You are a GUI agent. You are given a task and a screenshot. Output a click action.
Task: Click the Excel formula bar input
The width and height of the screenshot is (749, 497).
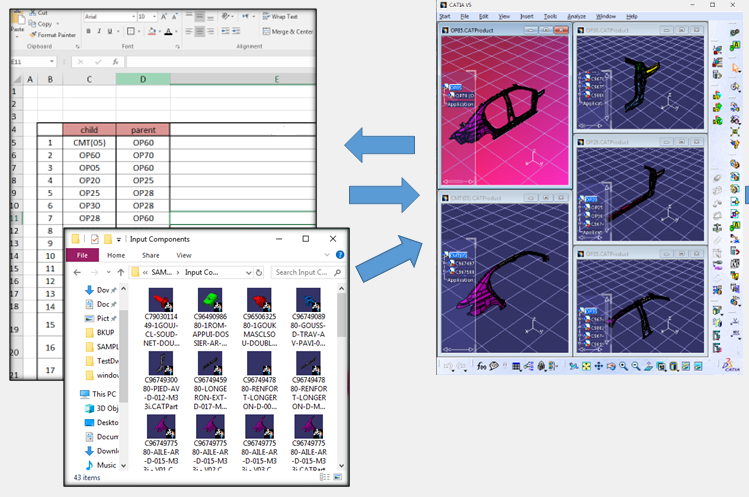coord(221,62)
